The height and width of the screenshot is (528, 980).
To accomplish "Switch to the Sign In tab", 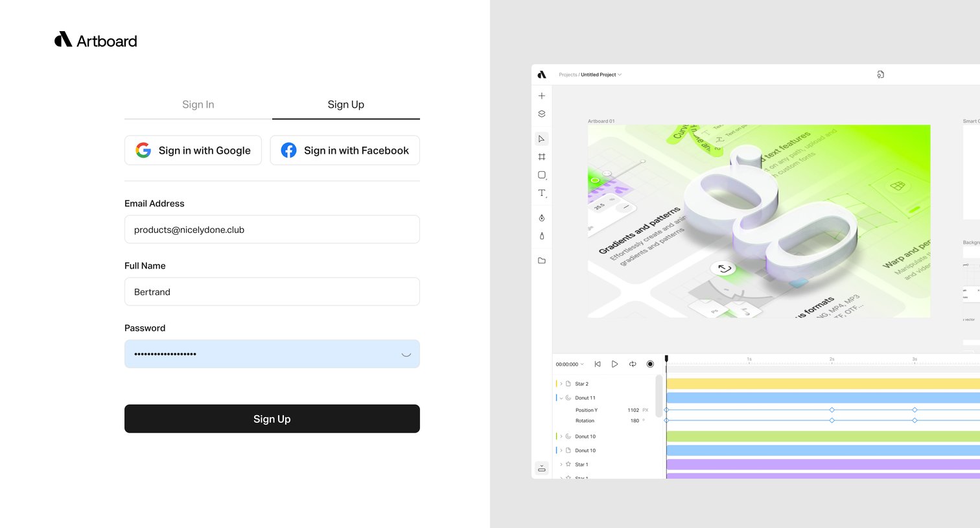I will click(198, 105).
